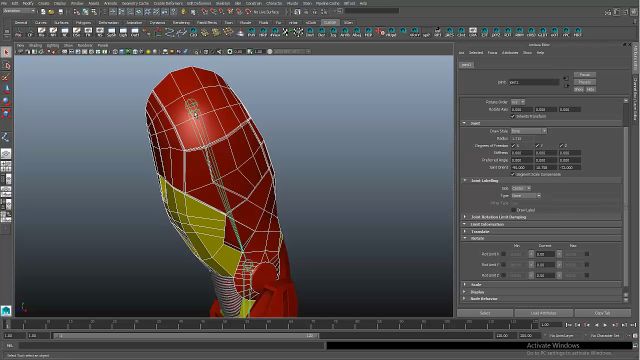Click the Play forwards button
This screenshot has width=640, height=360.
click(605, 325)
